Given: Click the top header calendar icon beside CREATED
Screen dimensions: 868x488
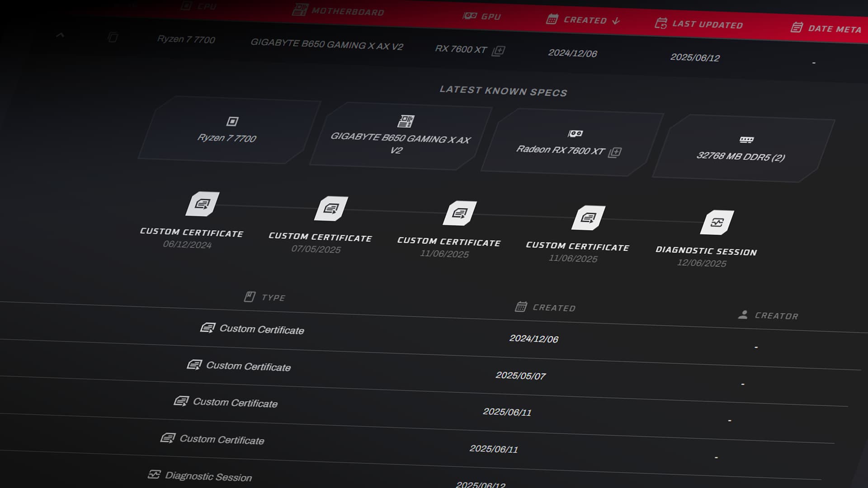Looking at the screenshot, I should click(x=552, y=19).
